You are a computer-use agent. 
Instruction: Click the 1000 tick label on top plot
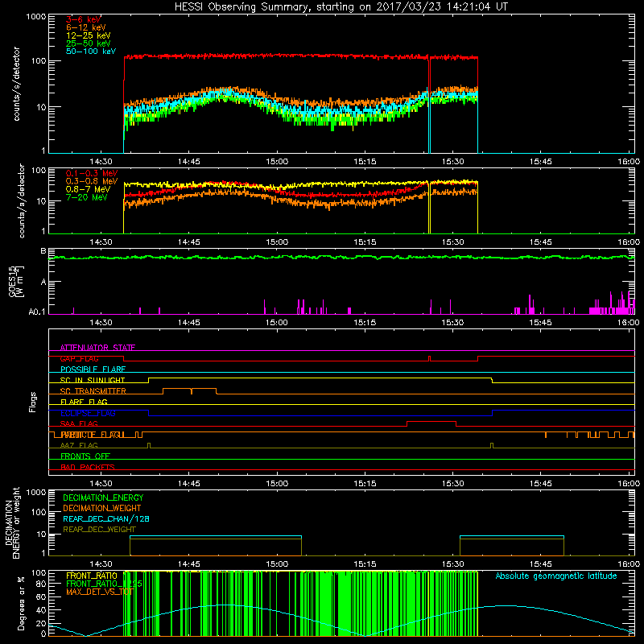pyautogui.click(x=36, y=17)
